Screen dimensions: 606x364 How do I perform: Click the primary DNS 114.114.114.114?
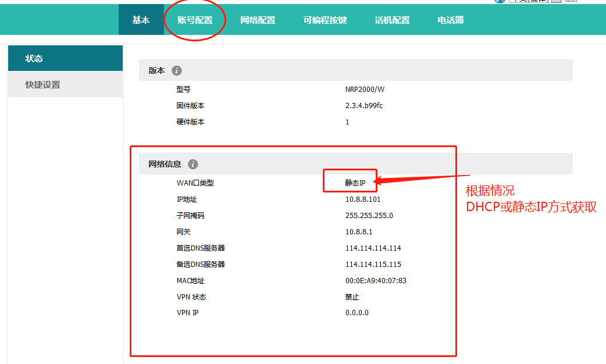coord(373,248)
